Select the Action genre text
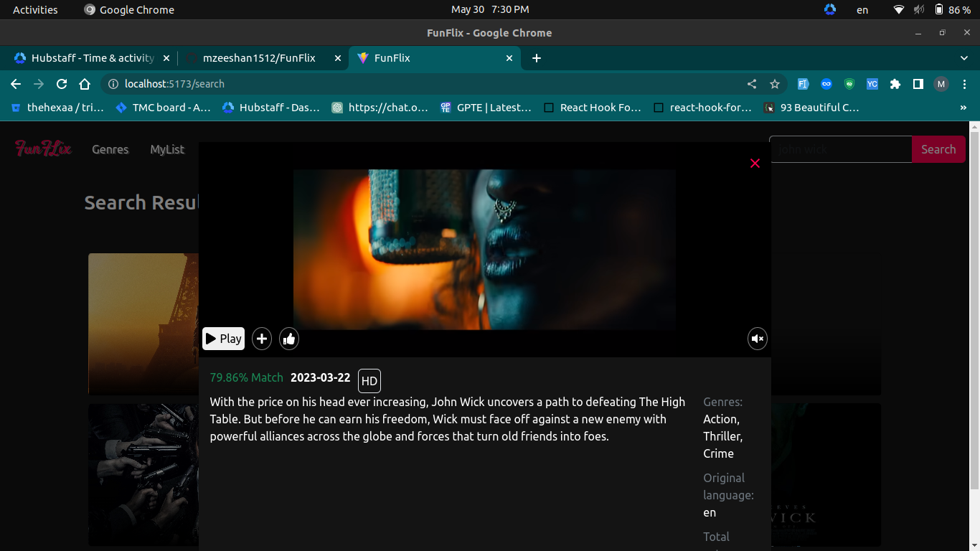 point(722,419)
